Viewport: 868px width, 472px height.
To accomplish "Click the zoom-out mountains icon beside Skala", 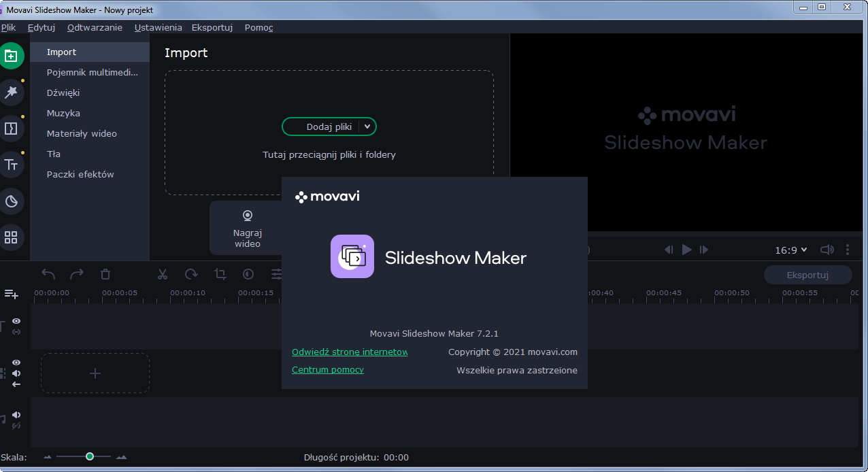I will click(x=48, y=457).
